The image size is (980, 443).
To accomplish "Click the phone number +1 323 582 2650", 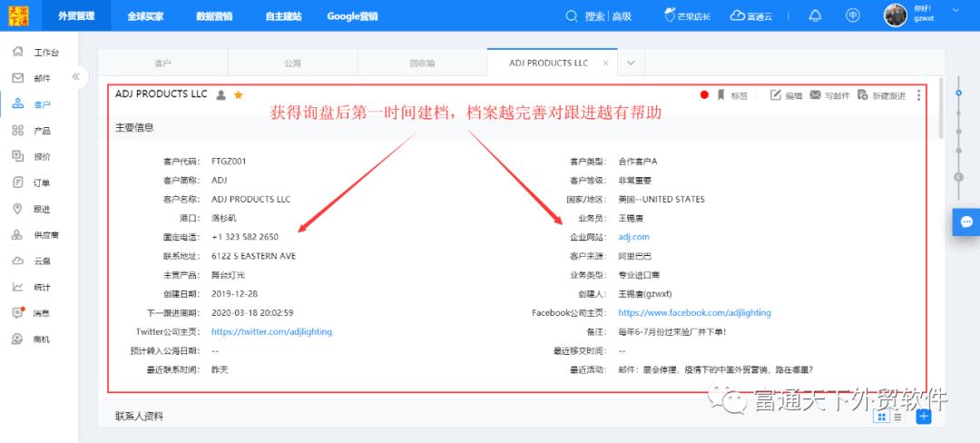I will (x=245, y=237).
